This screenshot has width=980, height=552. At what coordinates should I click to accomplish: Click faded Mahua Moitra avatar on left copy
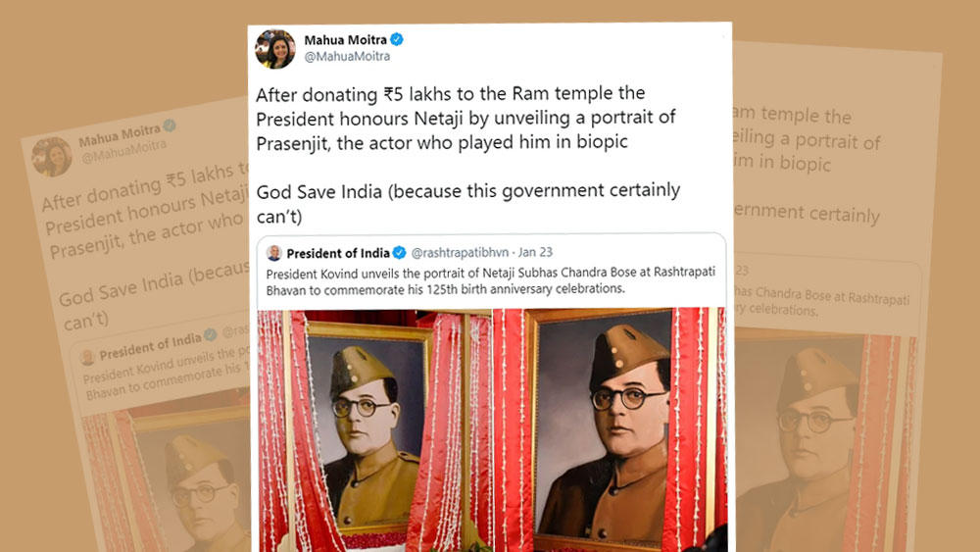coord(53,156)
